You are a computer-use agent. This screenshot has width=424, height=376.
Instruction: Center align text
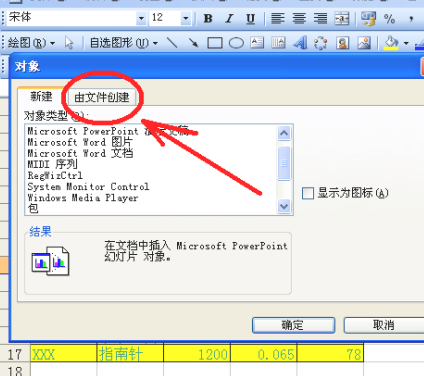click(299, 18)
